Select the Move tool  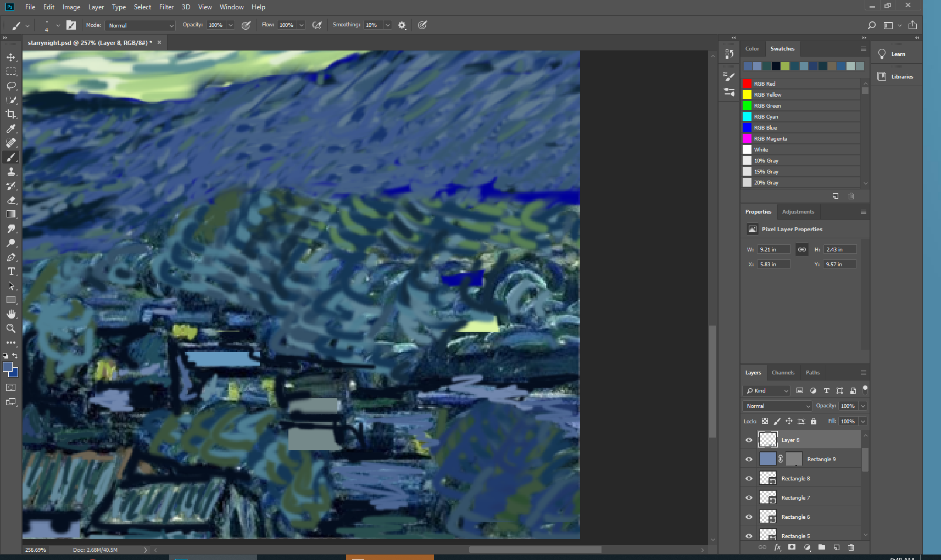(x=11, y=57)
